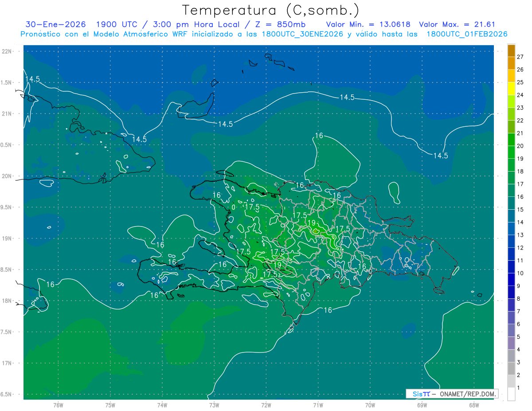Click the 72W longitude axis label
The height and width of the screenshot is (411, 532).
266,405
